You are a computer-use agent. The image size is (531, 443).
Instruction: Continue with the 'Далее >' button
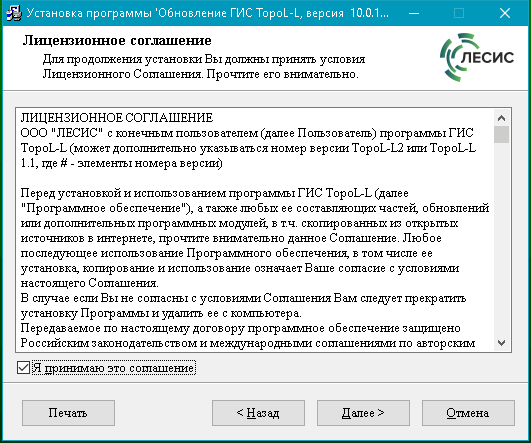point(363,413)
